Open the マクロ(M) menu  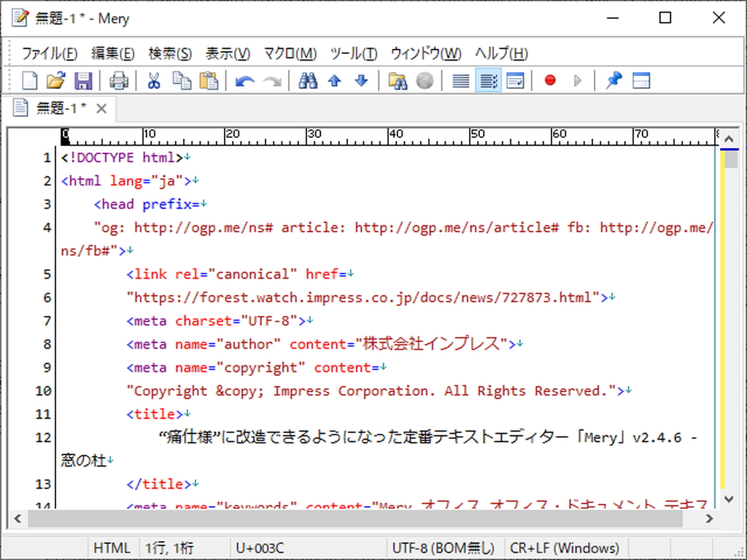(x=290, y=53)
